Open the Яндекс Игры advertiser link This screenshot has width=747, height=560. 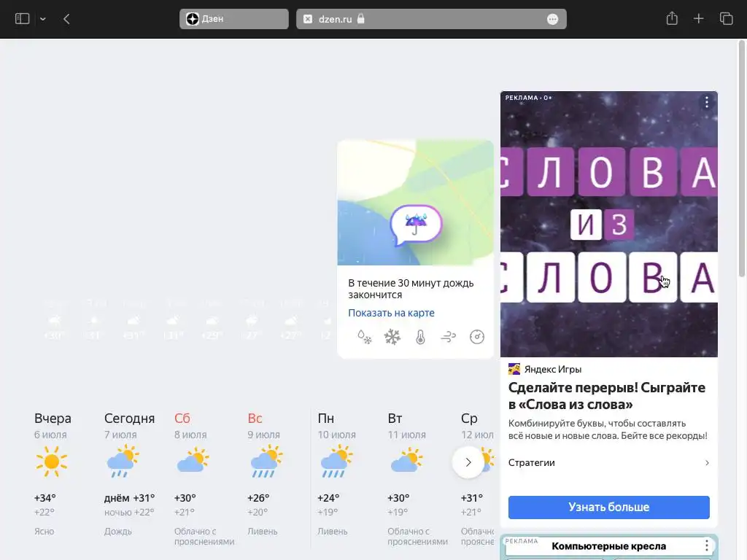coord(553,369)
